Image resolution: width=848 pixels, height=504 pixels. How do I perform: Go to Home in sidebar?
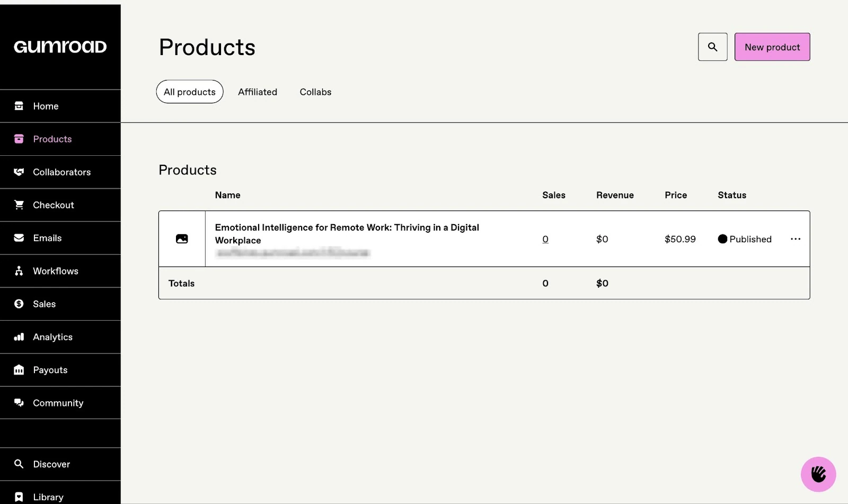pos(60,106)
